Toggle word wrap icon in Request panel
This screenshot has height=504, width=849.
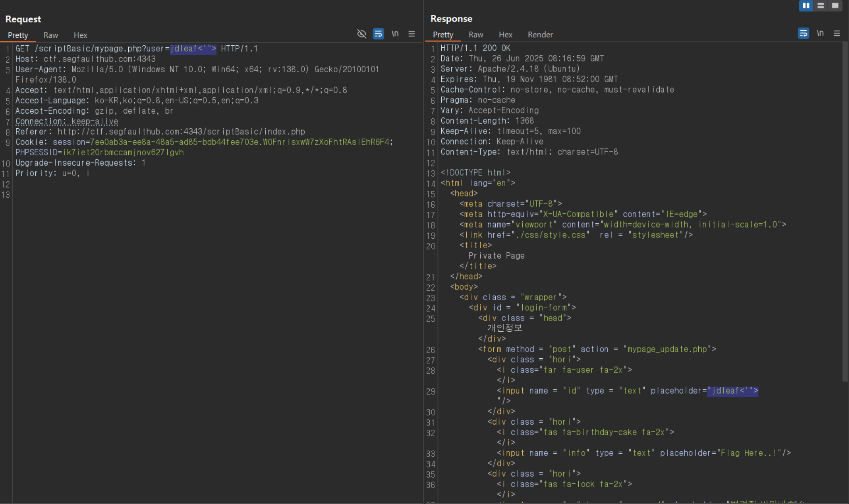(378, 34)
